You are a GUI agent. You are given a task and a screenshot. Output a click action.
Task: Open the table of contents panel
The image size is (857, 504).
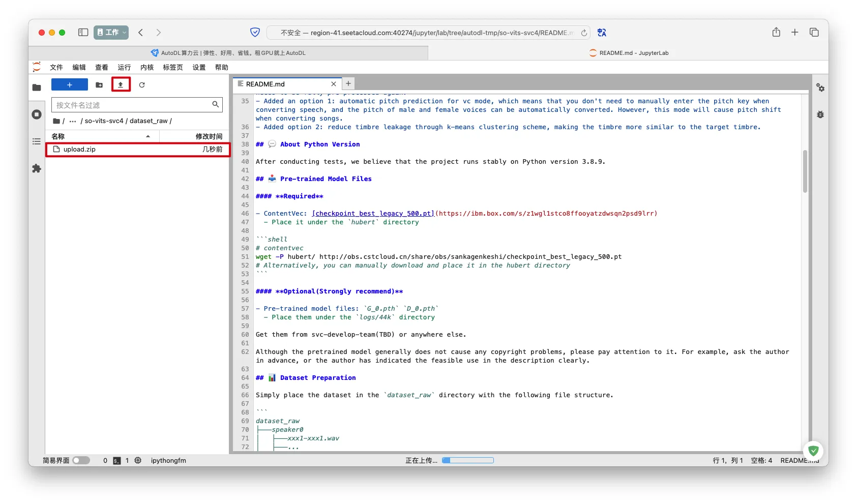37,141
